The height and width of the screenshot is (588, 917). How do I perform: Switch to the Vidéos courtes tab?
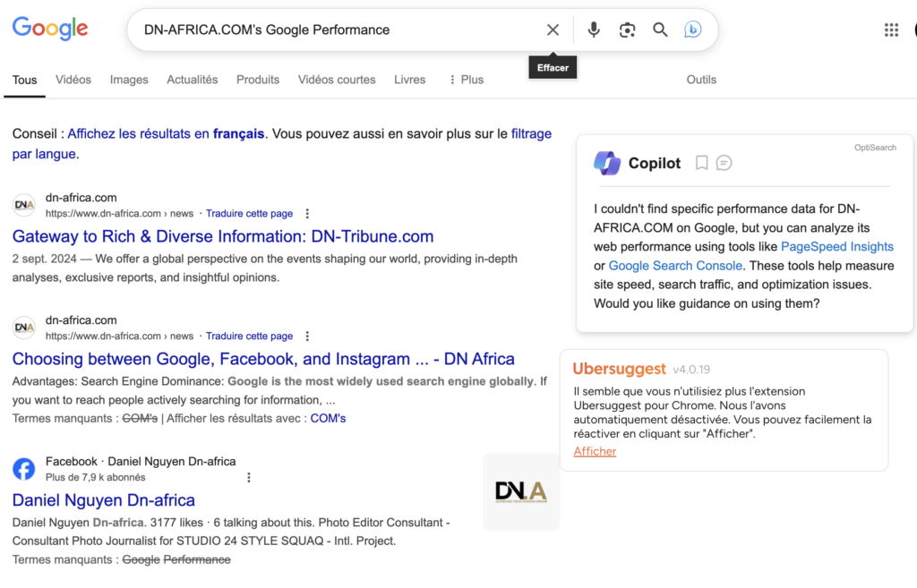(x=337, y=80)
